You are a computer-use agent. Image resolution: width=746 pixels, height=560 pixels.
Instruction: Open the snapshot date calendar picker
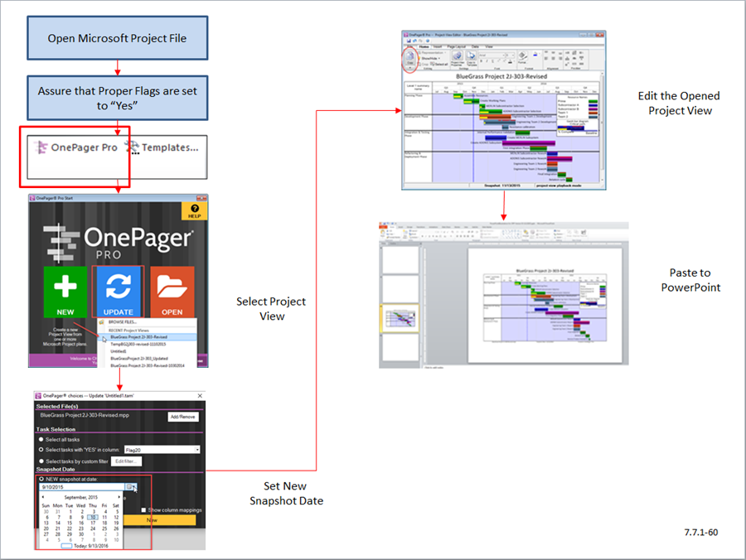pyautogui.click(x=129, y=487)
